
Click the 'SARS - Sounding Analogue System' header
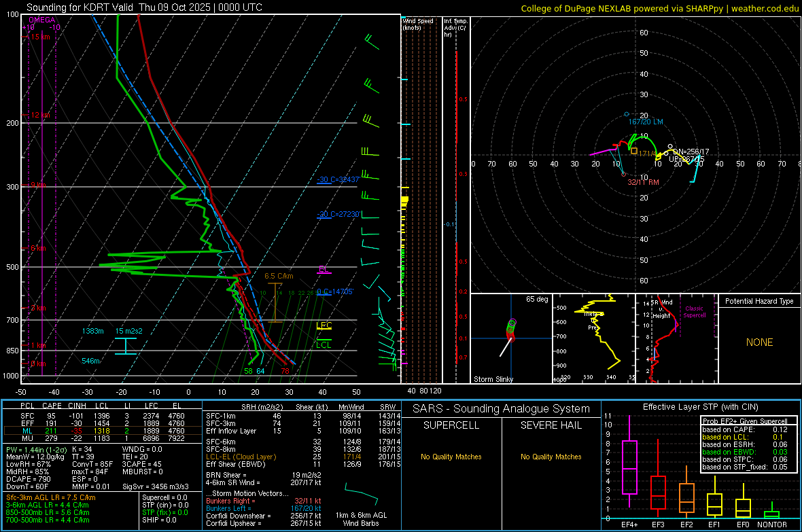click(x=502, y=409)
